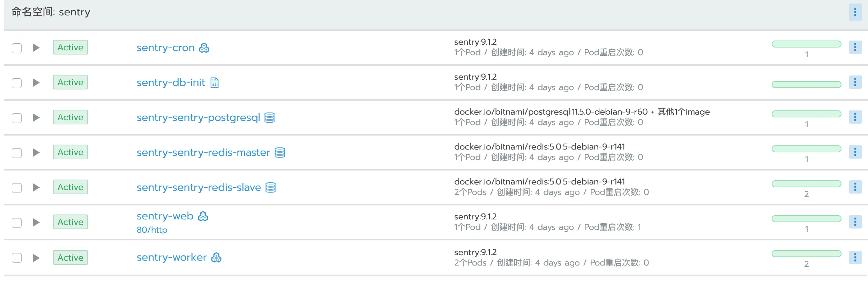This screenshot has height=283, width=868.
Task: Open the sentry namespace actions menu
Action: pyautogui.click(x=855, y=12)
